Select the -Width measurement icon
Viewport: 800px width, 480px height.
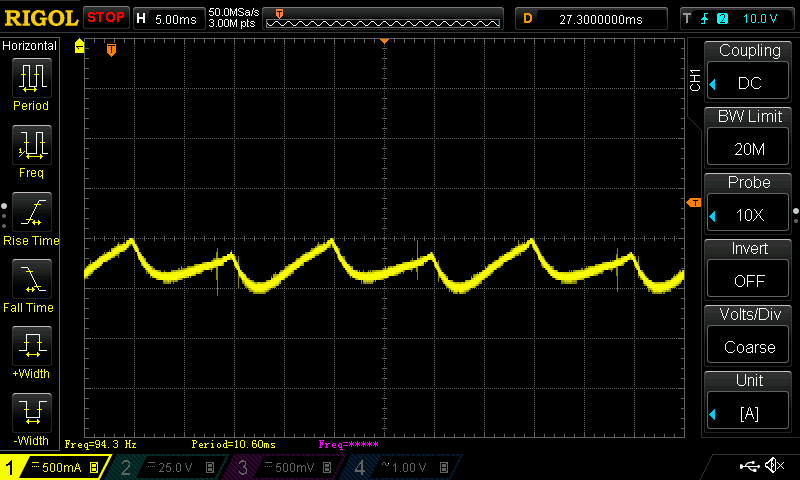(32, 413)
